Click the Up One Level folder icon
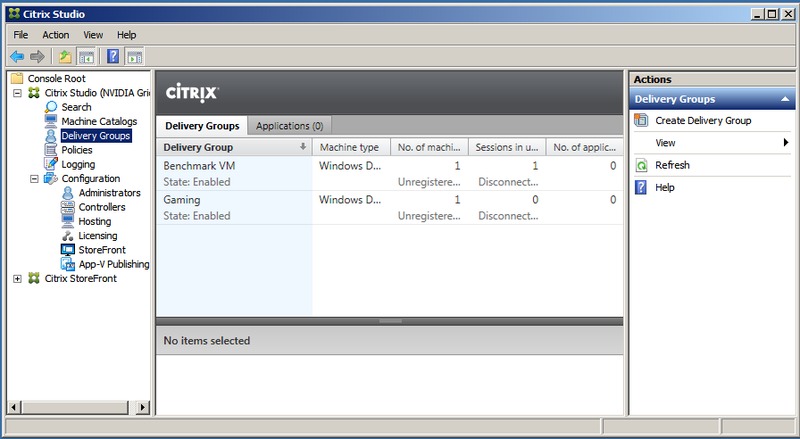This screenshot has height=439, width=800. click(65, 56)
